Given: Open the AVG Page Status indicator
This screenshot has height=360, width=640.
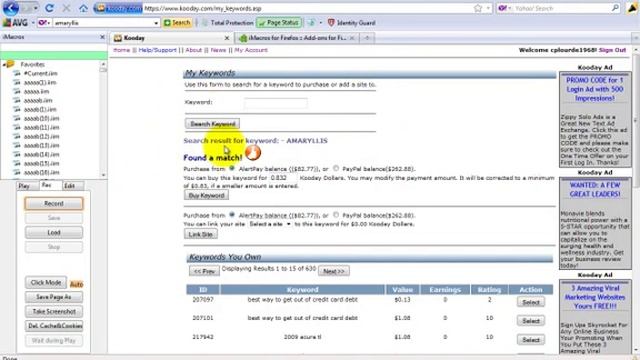Looking at the screenshot, I should click(279, 22).
